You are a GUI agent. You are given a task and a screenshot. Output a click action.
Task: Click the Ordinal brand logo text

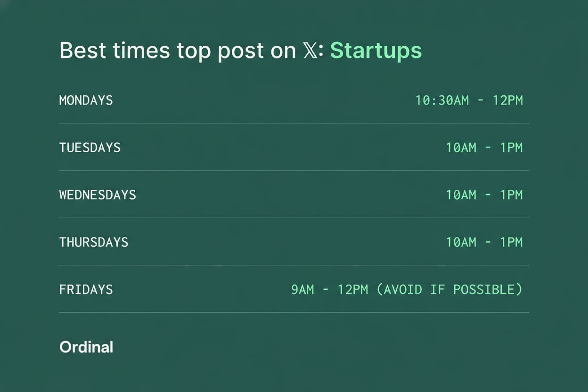(x=86, y=347)
